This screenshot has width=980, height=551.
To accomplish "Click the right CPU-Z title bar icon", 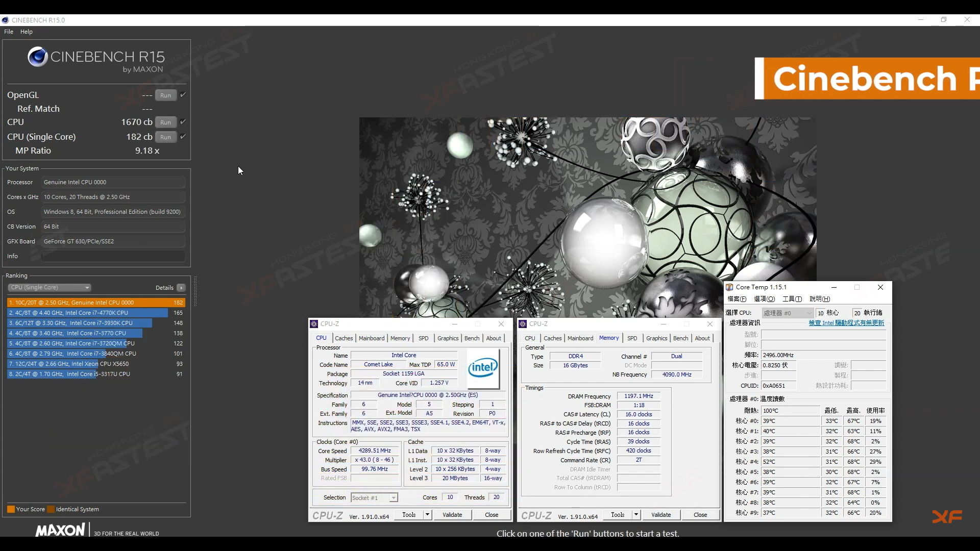I will tap(523, 324).
